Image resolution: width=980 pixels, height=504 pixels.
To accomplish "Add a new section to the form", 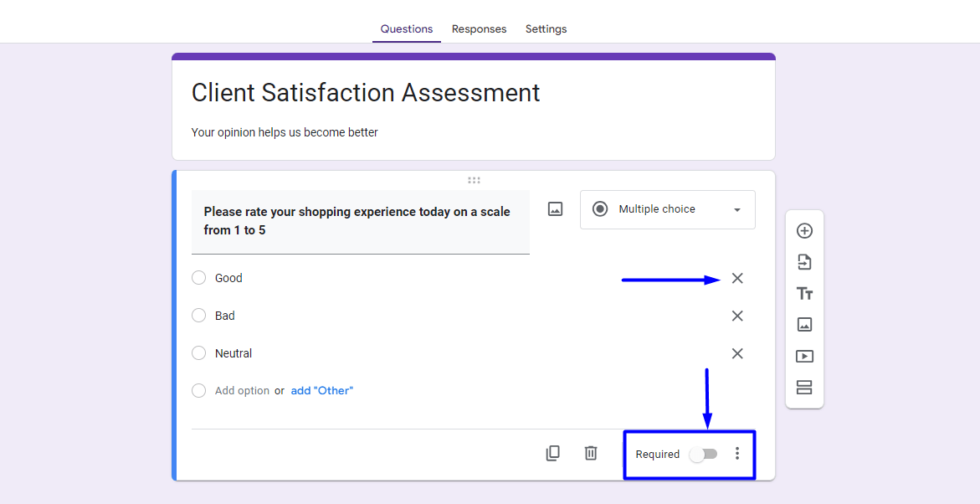I will click(x=804, y=388).
